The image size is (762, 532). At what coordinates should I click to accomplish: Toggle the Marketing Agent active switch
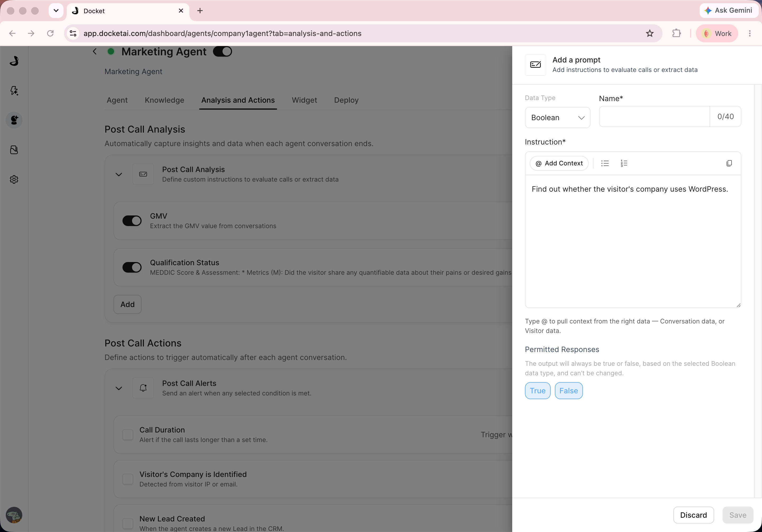point(222,51)
